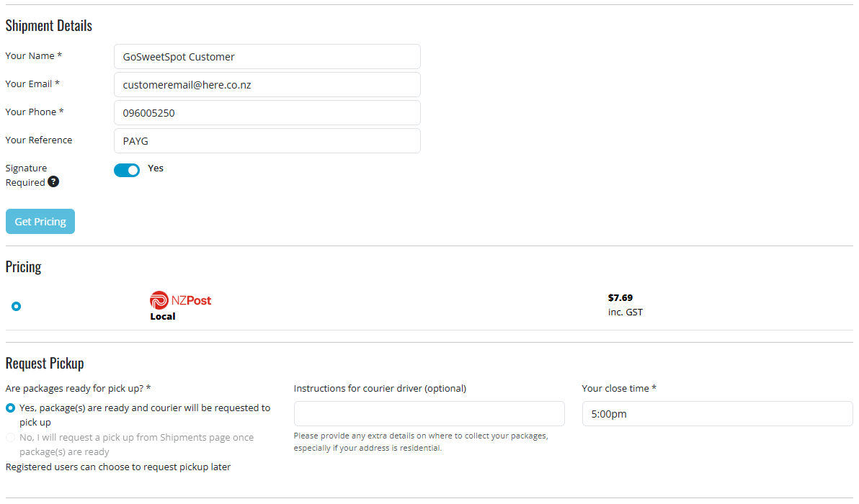Select No, request pickup later option
Viewport: 859px width, 504px height.
(x=10, y=437)
